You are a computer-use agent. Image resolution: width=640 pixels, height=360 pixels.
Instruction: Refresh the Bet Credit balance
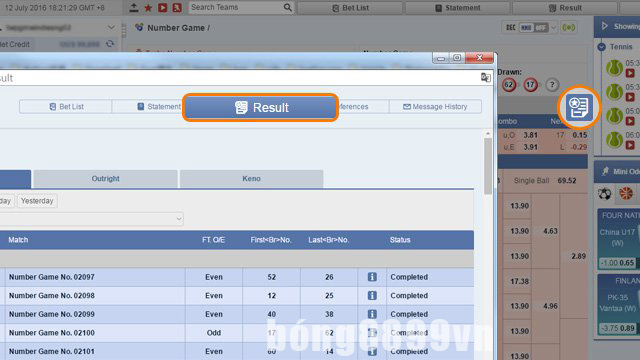click(x=110, y=44)
